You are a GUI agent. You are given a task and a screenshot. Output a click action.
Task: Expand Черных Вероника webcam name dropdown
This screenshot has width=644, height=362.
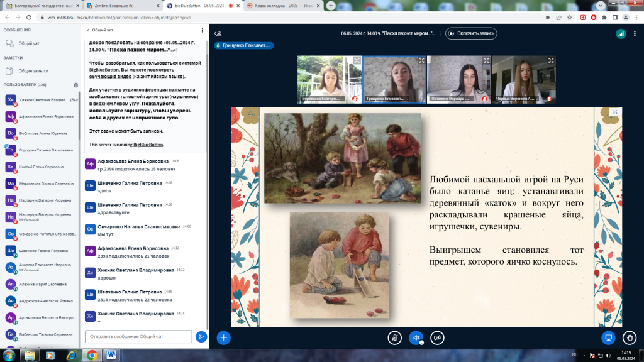[x=517, y=99]
